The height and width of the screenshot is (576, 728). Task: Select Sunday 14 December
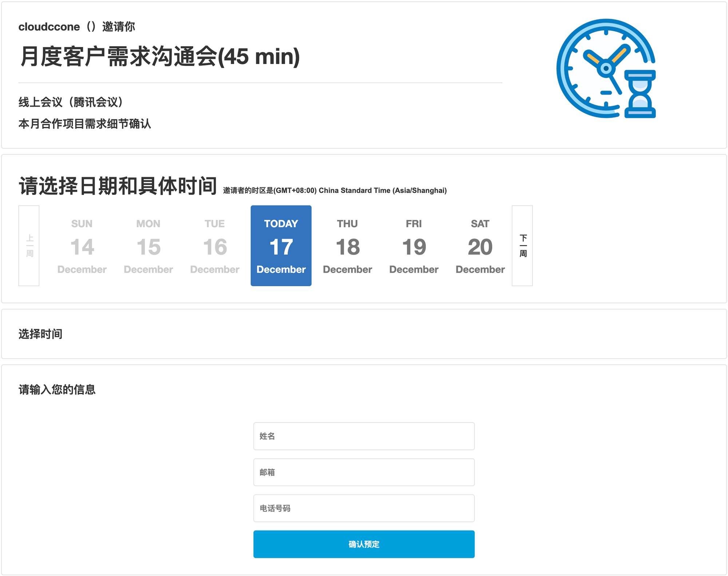pos(82,246)
